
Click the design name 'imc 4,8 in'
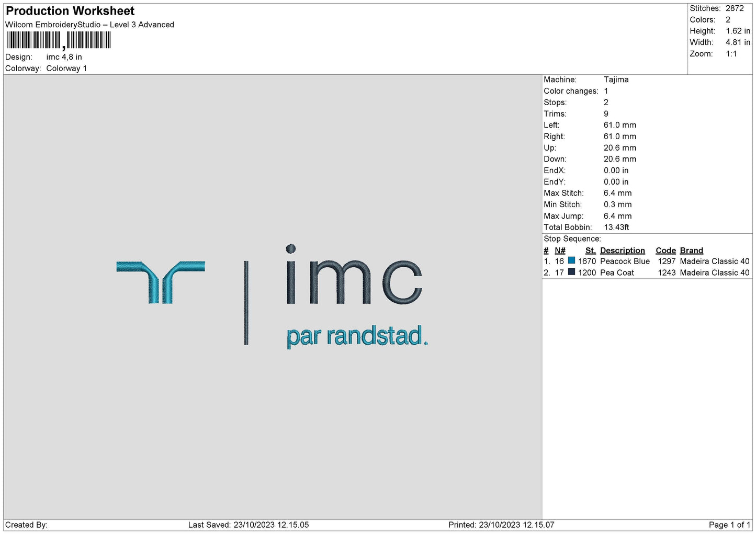point(64,57)
